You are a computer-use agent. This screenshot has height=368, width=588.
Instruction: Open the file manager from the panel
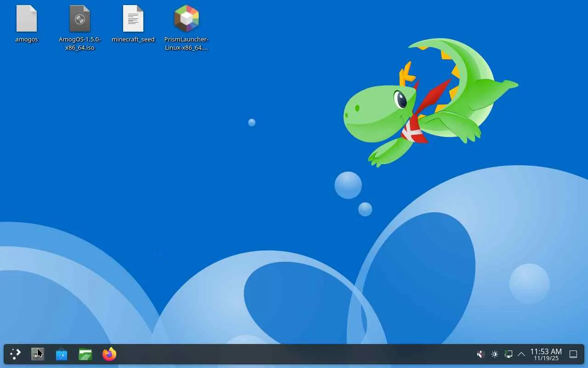point(85,354)
